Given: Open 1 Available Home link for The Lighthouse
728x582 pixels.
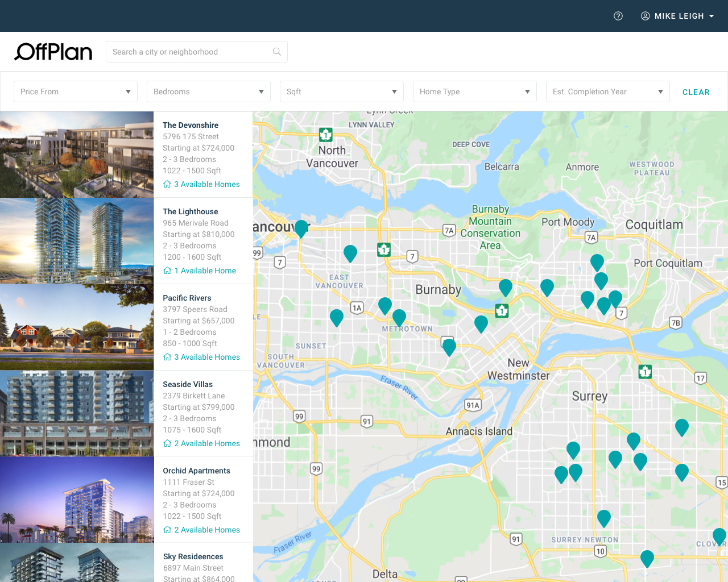Looking at the screenshot, I should [x=205, y=271].
